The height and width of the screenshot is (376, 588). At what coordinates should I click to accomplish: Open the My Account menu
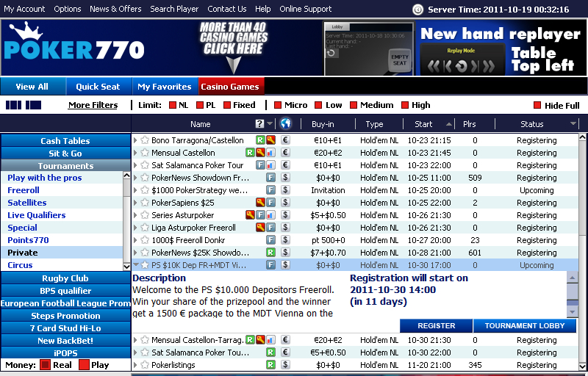(x=24, y=9)
